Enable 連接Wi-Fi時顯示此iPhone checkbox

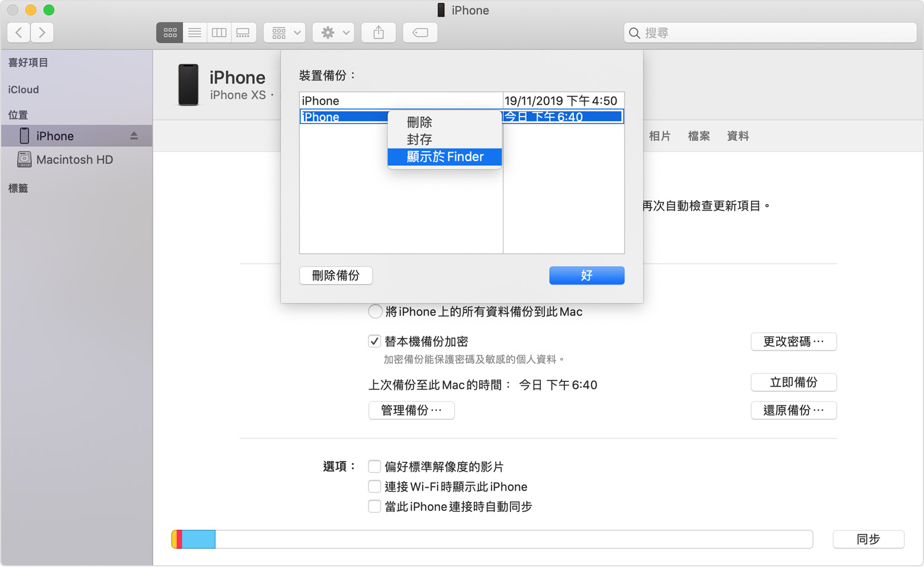click(x=374, y=487)
